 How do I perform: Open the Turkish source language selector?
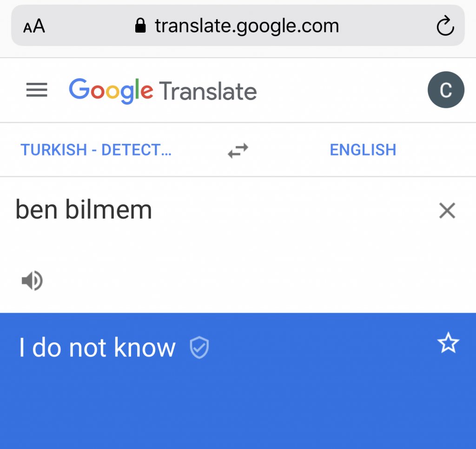[96, 150]
